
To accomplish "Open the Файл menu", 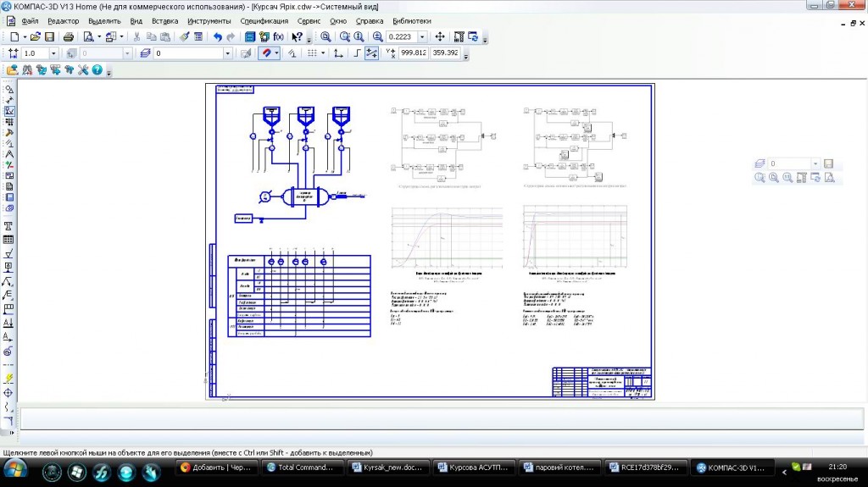I will pyautogui.click(x=30, y=21).
